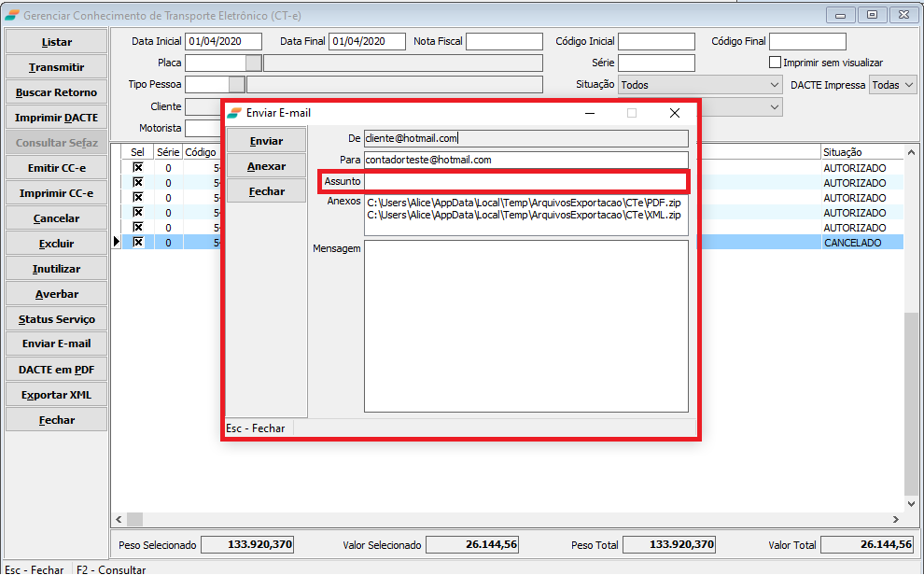This screenshot has height=575, width=924.
Task: Open the Situação dropdown
Action: pyautogui.click(x=700, y=85)
